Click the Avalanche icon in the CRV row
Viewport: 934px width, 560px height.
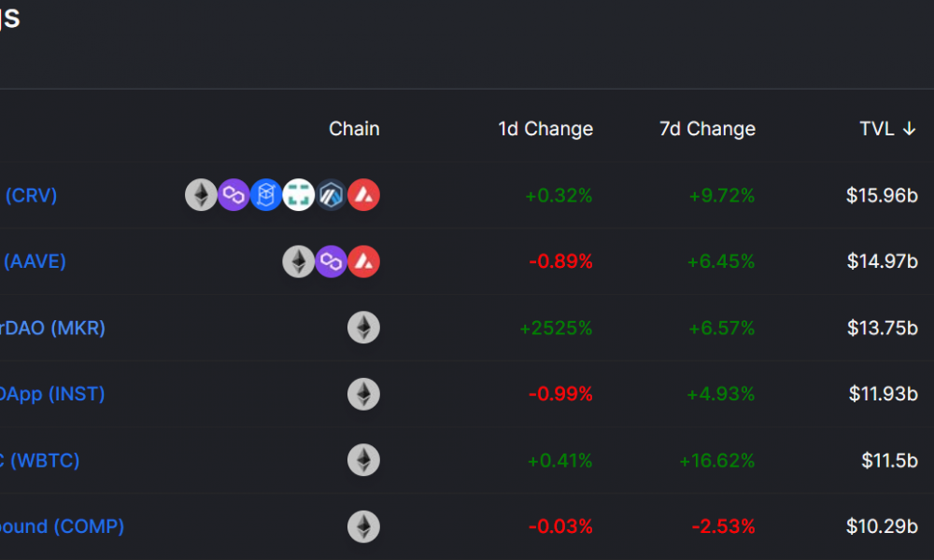coord(363,195)
